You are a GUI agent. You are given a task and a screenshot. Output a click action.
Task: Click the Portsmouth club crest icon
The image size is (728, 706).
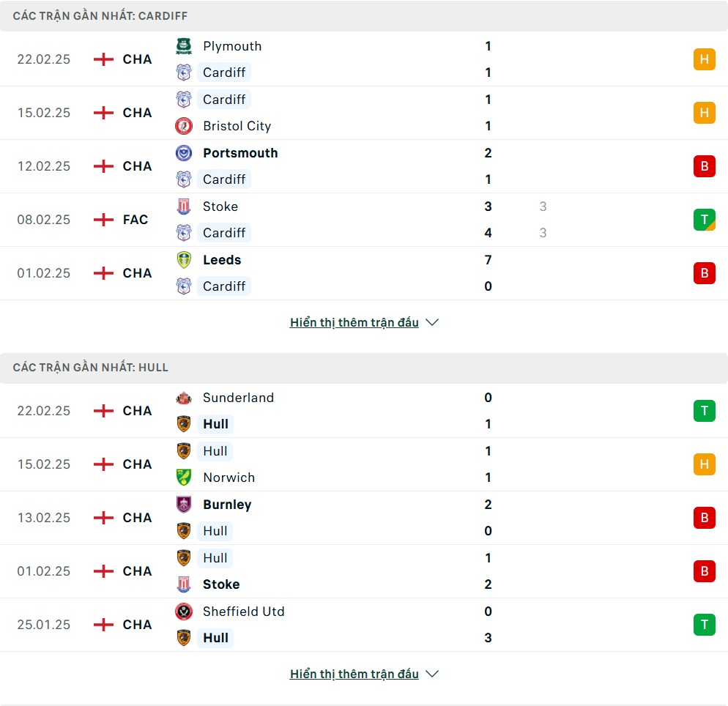[183, 153]
